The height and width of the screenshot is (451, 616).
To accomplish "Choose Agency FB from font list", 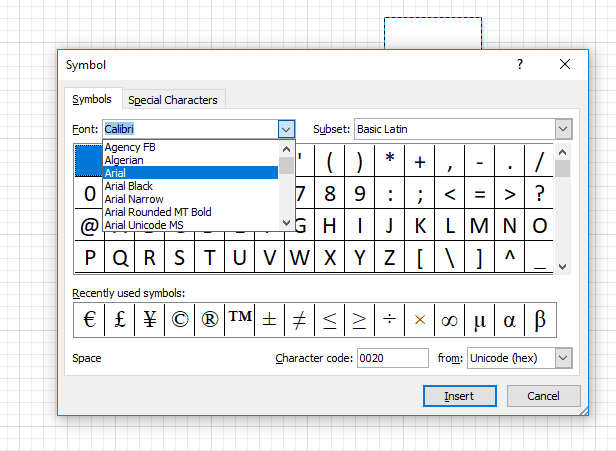I will click(x=191, y=147).
